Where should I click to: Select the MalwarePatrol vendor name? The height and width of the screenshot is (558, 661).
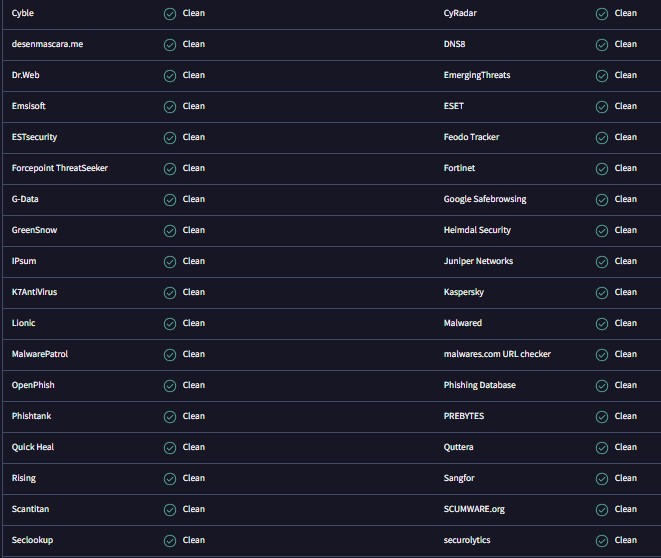[x=40, y=354]
